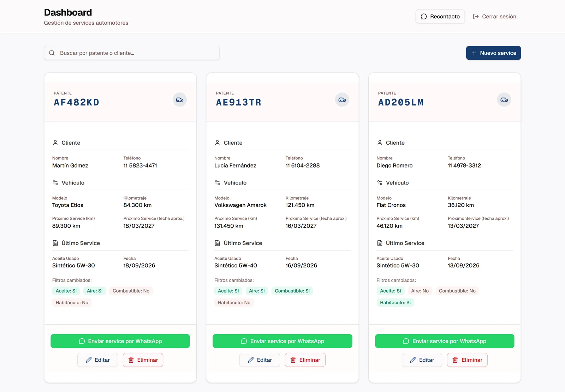Focus the search by patente or cliente field
Viewport: 565px width, 392px height.
click(x=132, y=53)
